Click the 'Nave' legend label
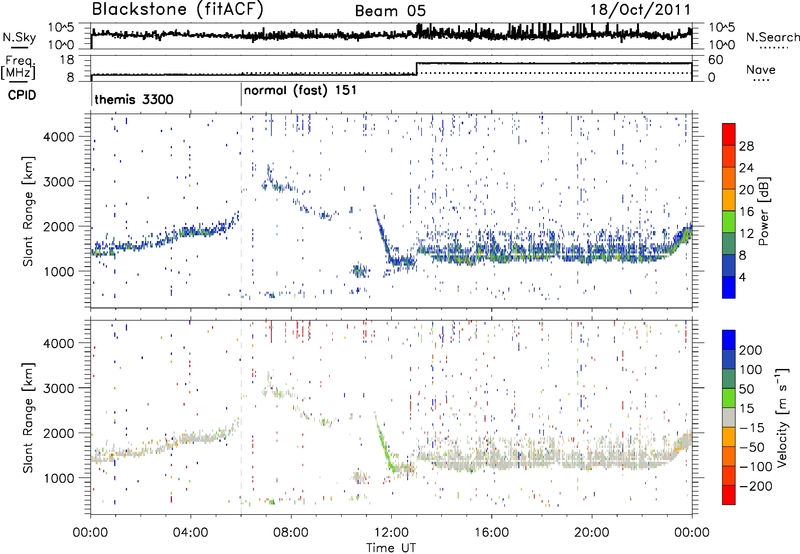This screenshot has height=554, width=800. [x=761, y=69]
